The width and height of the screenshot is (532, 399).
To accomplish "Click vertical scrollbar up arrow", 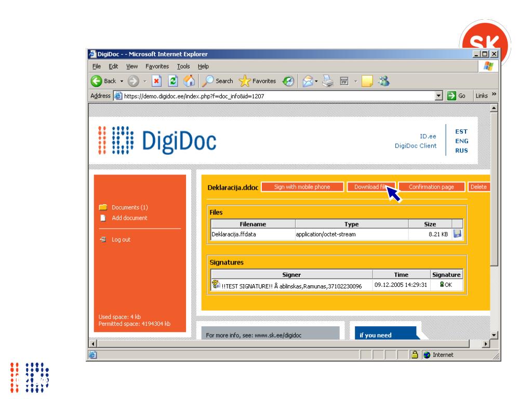I will (x=494, y=108).
